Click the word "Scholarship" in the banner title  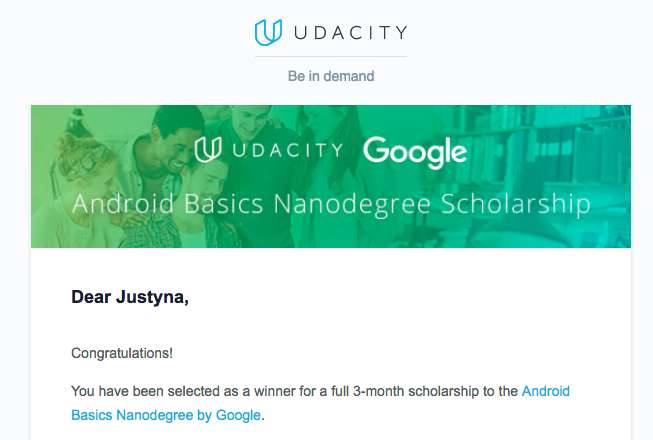[x=516, y=204]
